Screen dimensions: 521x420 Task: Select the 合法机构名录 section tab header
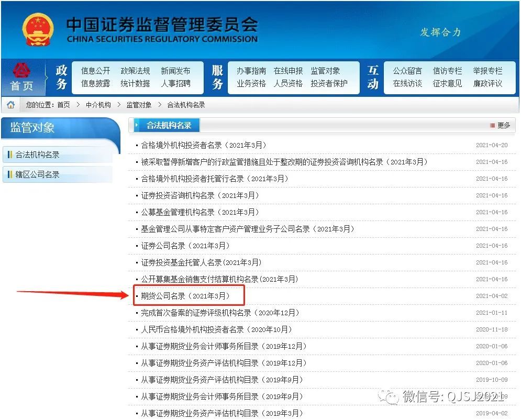click(167, 125)
